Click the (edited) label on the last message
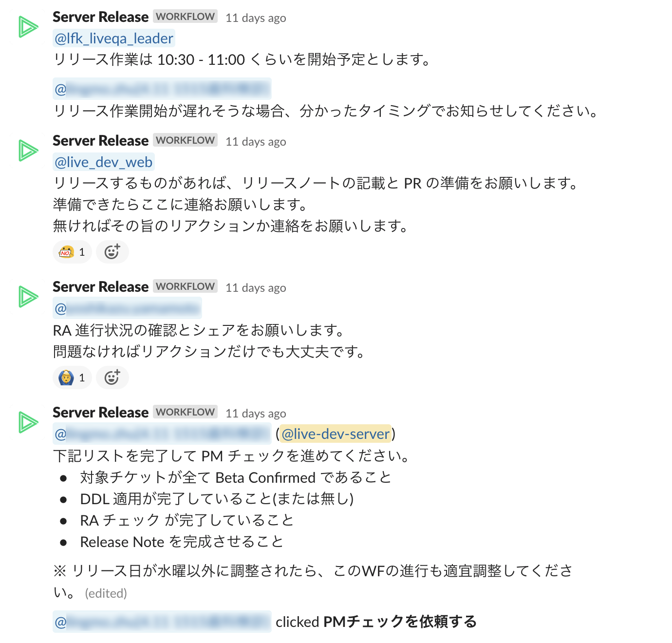 [x=106, y=593]
